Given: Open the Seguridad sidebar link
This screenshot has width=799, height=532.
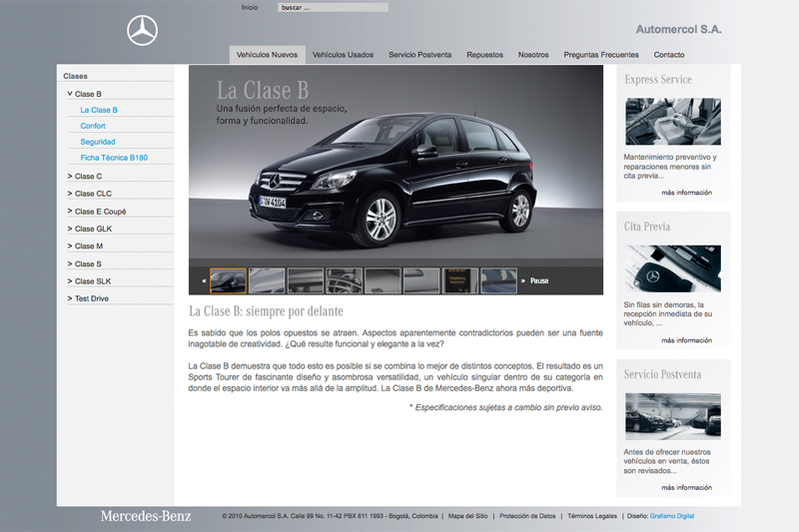Looking at the screenshot, I should coord(98,142).
